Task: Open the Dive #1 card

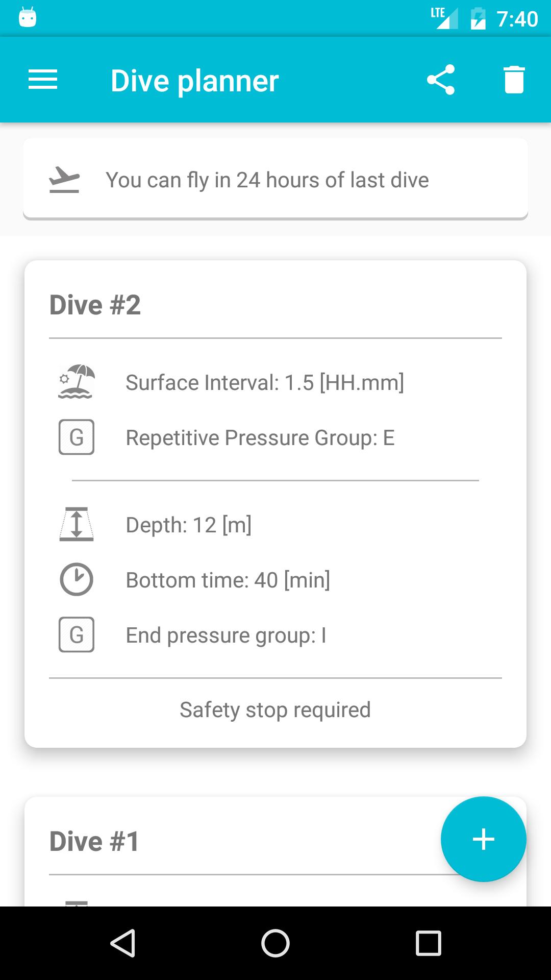Action: coord(95,841)
